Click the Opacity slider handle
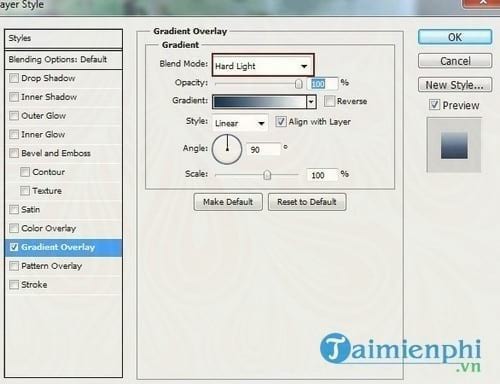The image size is (500, 384). coord(298,84)
